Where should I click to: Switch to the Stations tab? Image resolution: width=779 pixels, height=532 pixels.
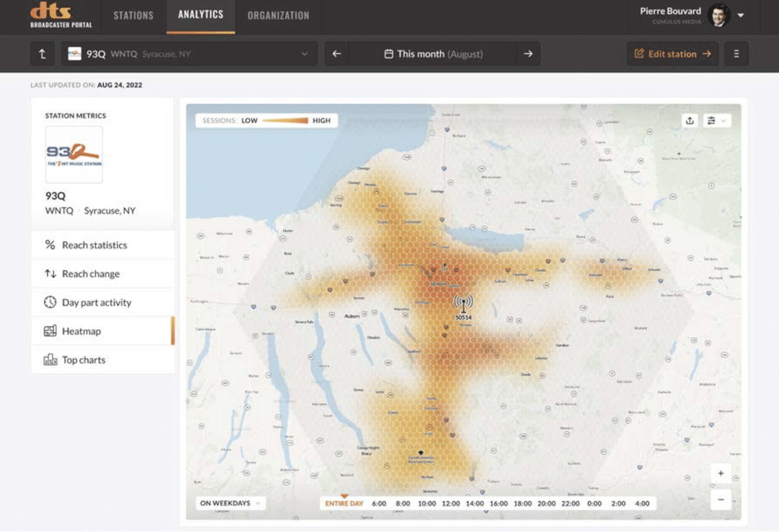[x=133, y=15]
